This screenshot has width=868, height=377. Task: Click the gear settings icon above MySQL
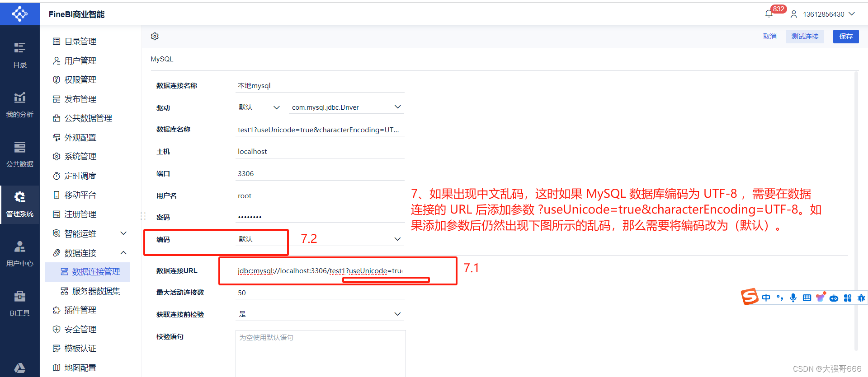click(x=155, y=37)
